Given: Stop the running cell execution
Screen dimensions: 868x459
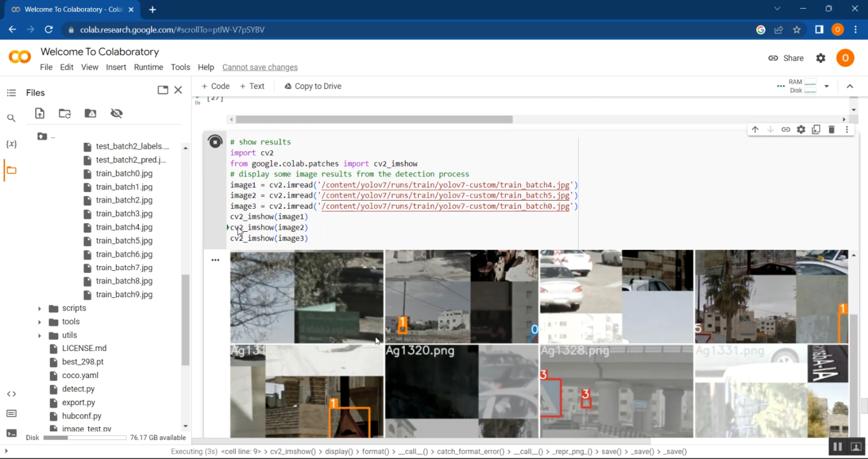Looking at the screenshot, I should click(x=215, y=142).
